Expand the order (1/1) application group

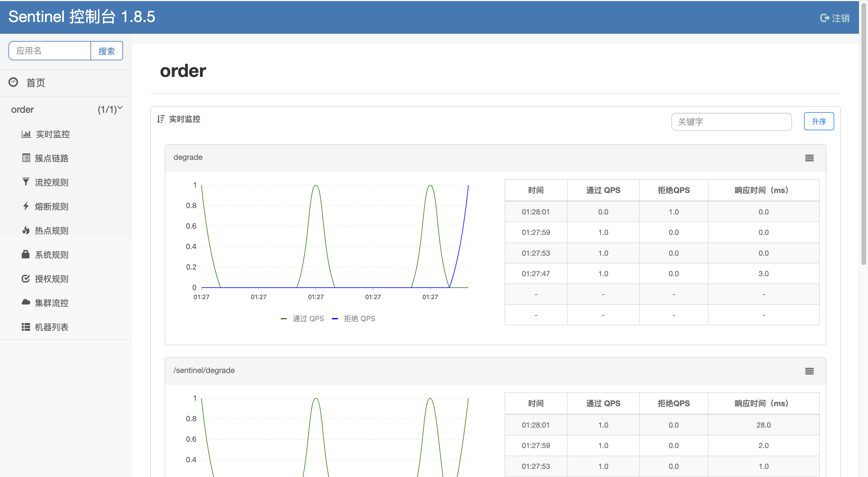[66, 109]
